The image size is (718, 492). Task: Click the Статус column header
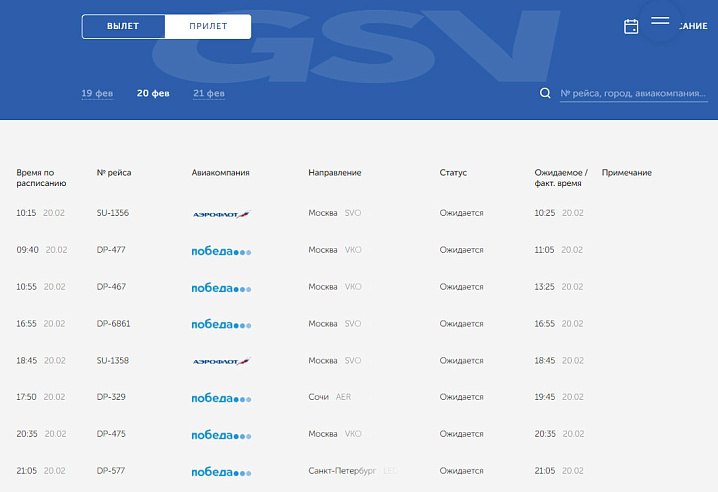(453, 173)
